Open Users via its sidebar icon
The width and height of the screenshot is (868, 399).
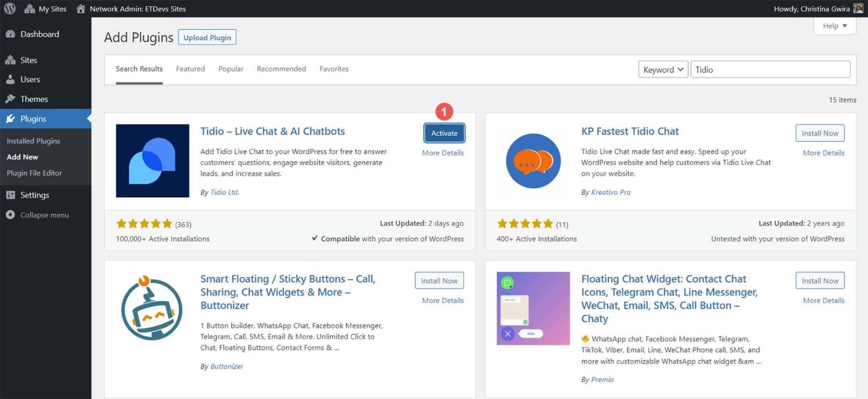11,80
